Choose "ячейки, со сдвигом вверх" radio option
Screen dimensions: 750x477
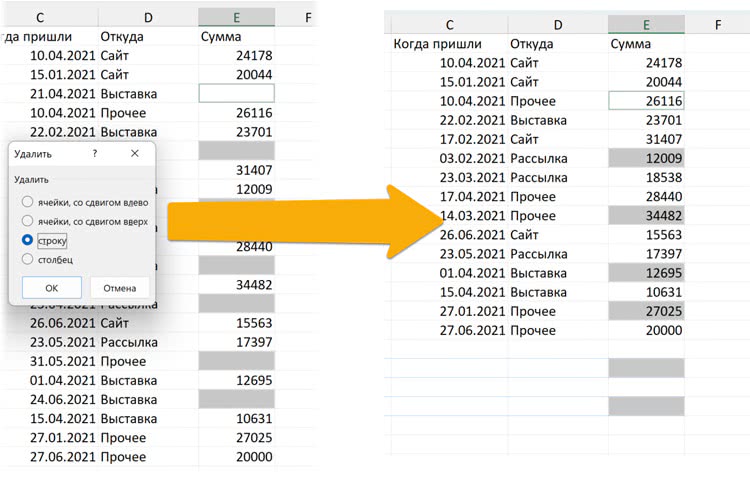tap(28, 222)
